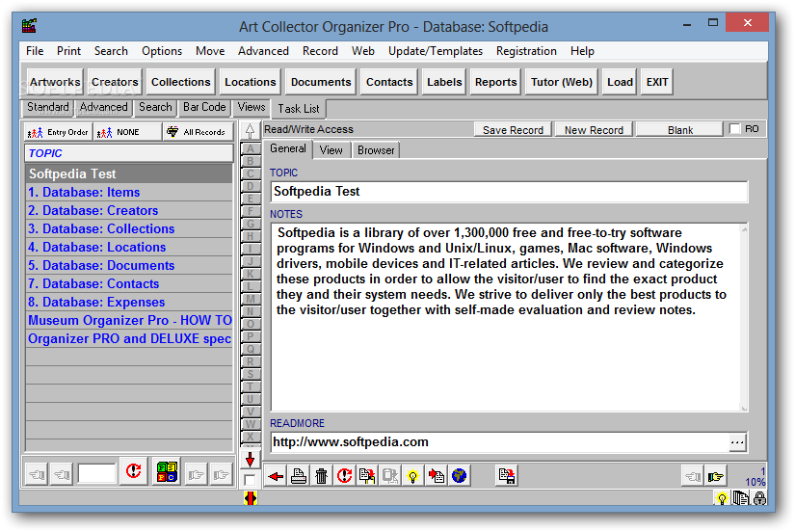Click the TOPIC column header in the list

coord(129,153)
